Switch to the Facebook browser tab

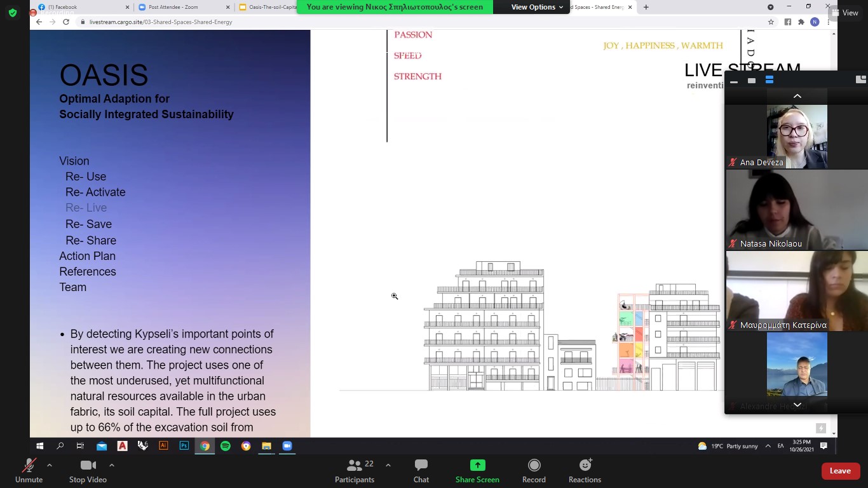click(81, 7)
